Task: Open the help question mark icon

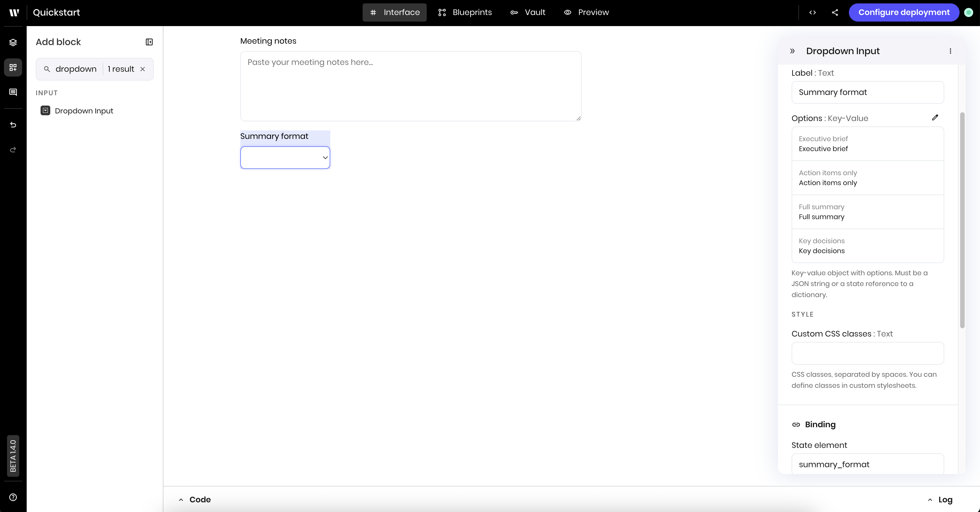Action: [13, 497]
